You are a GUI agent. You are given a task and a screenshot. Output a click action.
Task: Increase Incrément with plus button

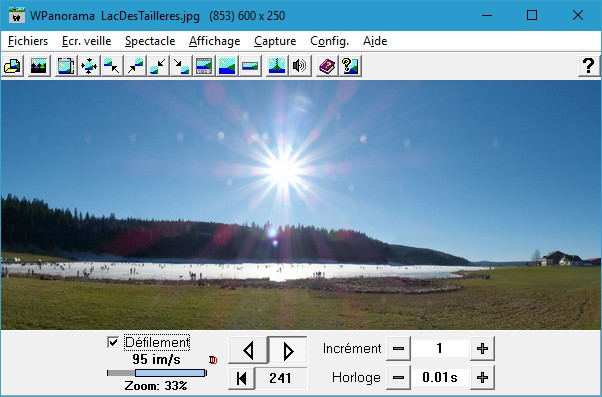pyautogui.click(x=482, y=349)
